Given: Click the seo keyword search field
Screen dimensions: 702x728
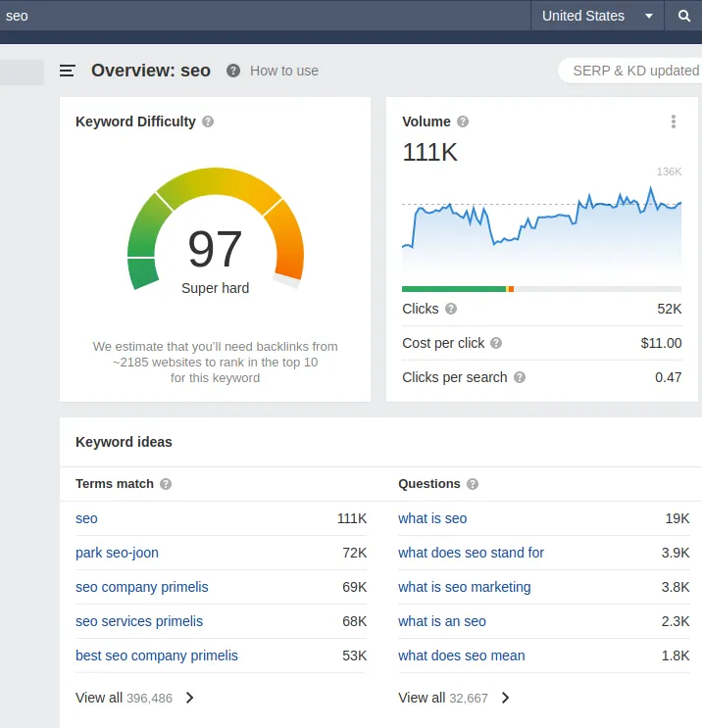Looking at the screenshot, I should pyautogui.click(x=265, y=16).
